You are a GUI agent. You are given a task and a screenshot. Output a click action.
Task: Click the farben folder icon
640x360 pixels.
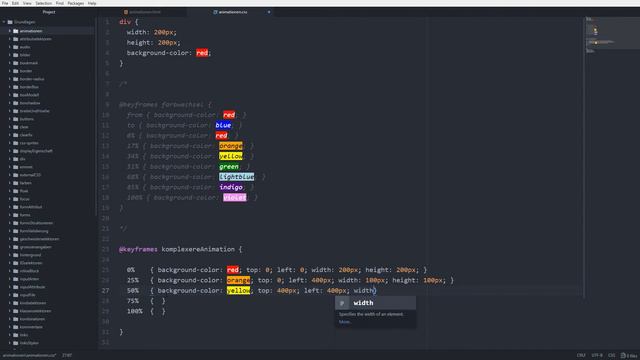tap(16, 183)
